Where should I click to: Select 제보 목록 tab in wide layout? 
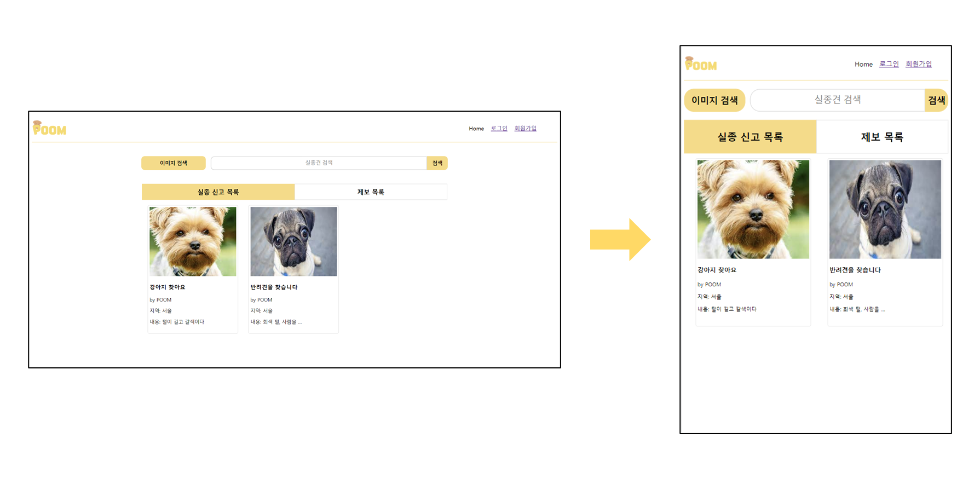click(x=371, y=192)
